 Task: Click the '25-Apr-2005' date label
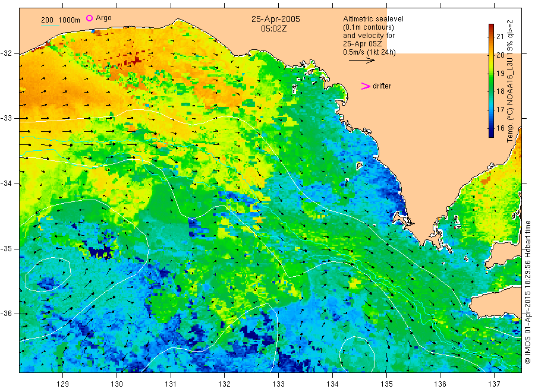click(x=276, y=19)
